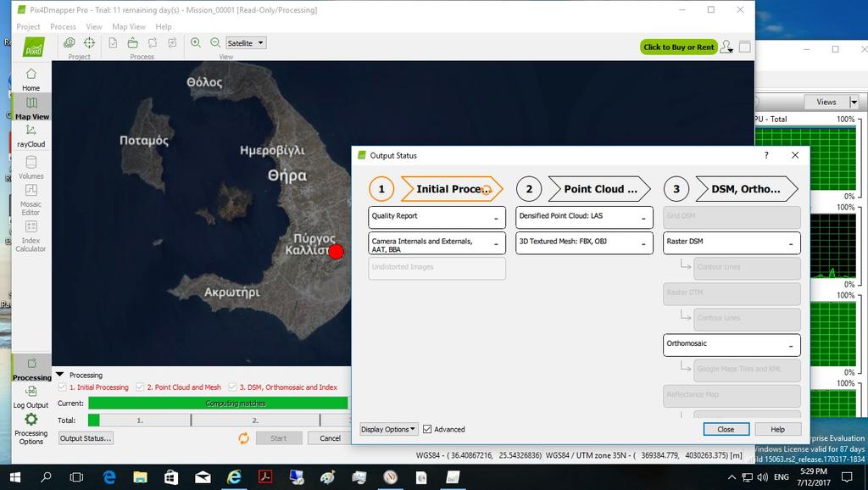Click the Quality Report output box
The width and height of the screenshot is (868, 490).
[x=437, y=217]
